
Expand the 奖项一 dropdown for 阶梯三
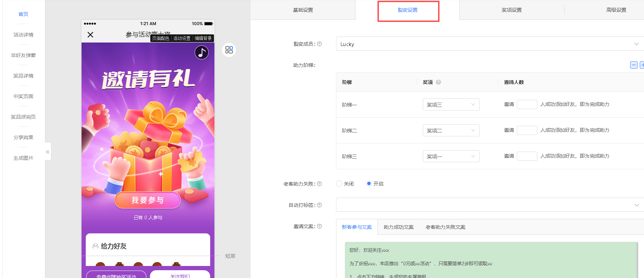pos(451,156)
